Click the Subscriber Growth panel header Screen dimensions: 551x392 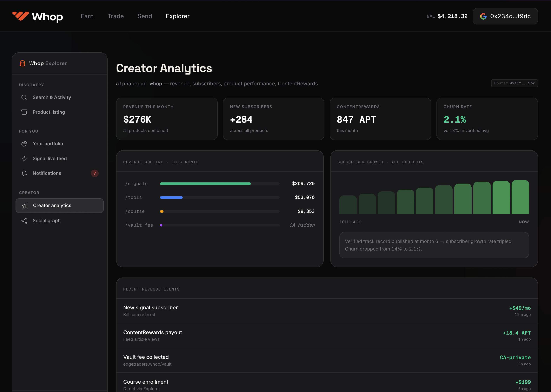click(434, 161)
